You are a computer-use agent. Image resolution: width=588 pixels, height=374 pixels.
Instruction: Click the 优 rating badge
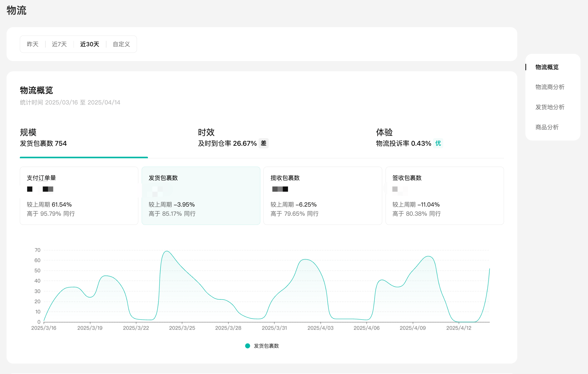click(438, 143)
